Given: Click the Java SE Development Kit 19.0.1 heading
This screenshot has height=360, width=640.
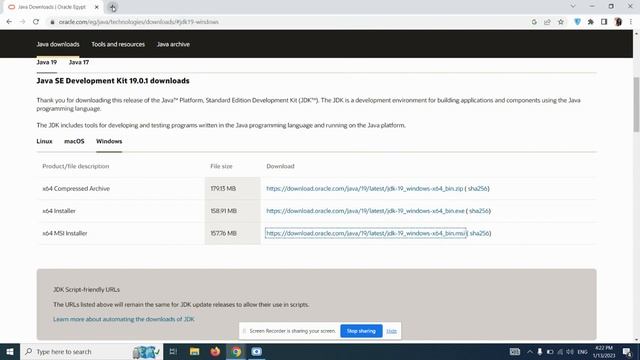Looking at the screenshot, I should coord(113,81).
